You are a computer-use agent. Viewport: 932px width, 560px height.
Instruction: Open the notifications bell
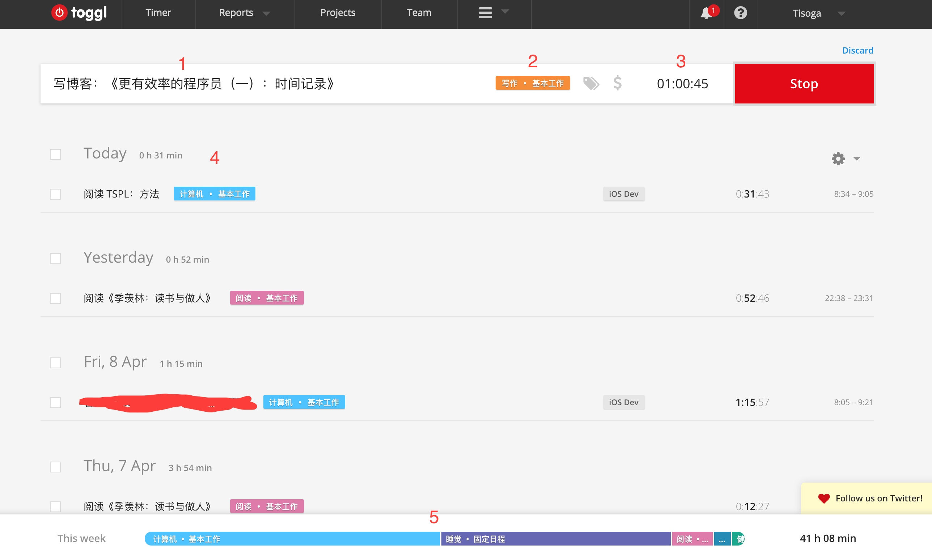[706, 13]
